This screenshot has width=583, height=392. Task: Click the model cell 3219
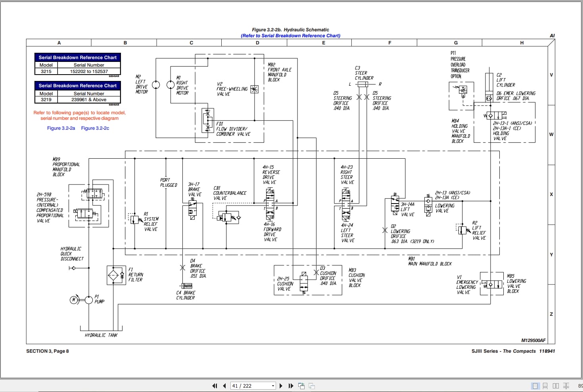[46, 100]
